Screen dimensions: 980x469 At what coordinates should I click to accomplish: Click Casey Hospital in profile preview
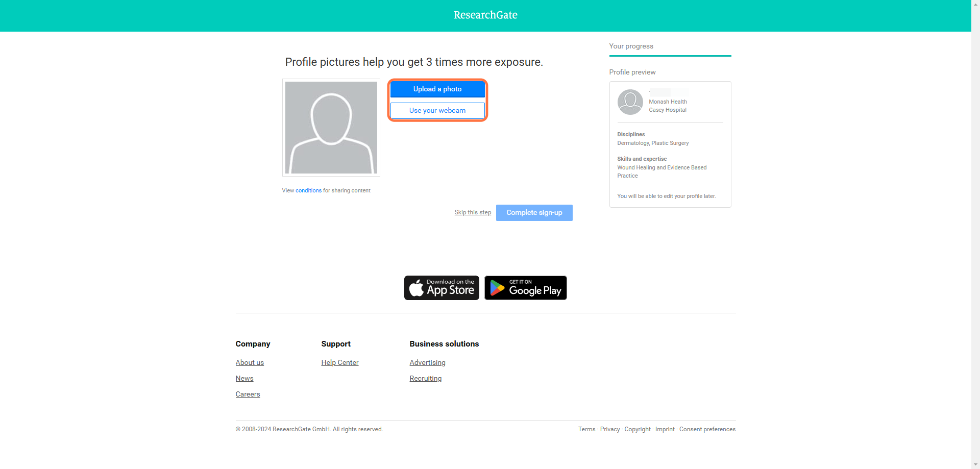click(668, 110)
